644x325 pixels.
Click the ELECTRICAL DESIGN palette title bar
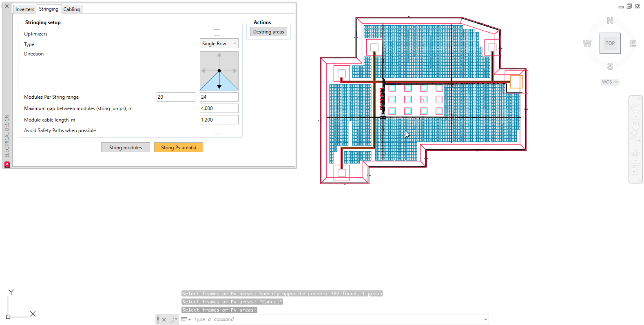pos(7,135)
